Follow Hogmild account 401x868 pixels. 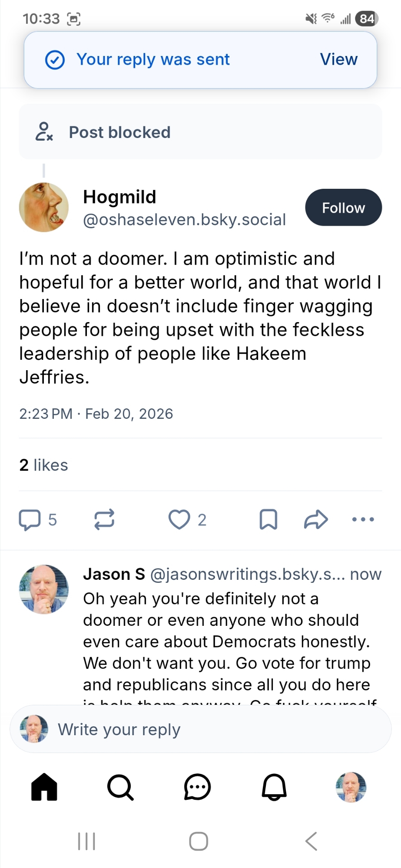343,207
